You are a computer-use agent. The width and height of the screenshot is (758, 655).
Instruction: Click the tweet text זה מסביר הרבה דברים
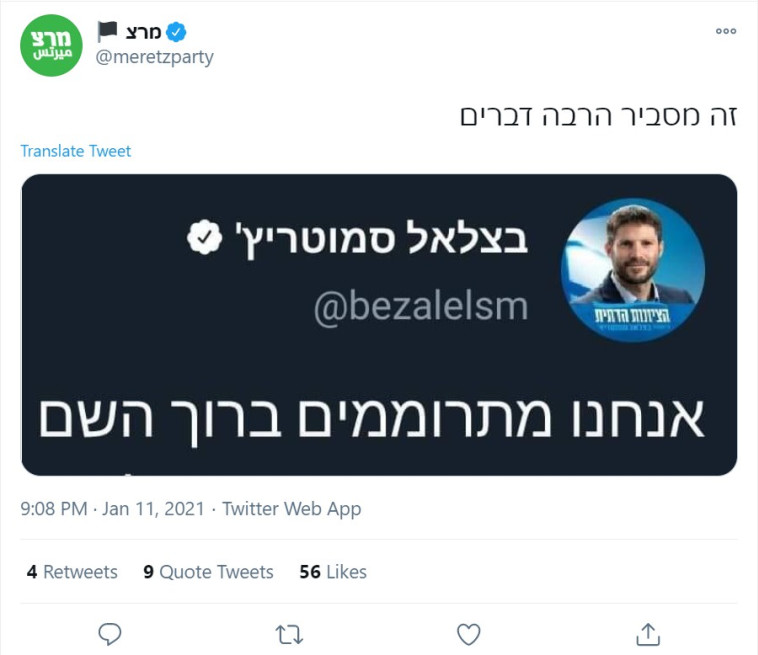(598, 114)
